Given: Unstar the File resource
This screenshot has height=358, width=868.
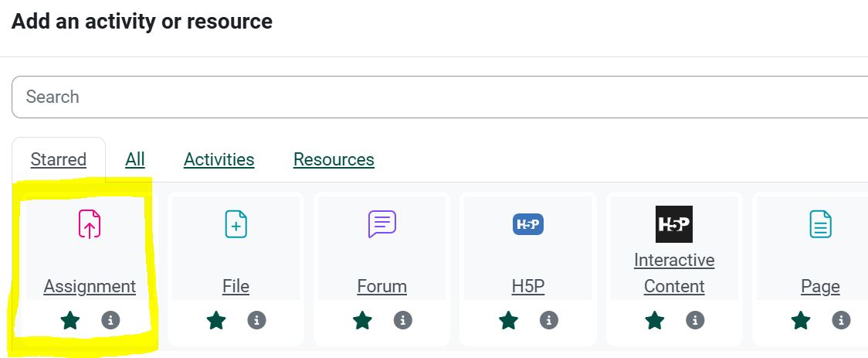Looking at the screenshot, I should [x=216, y=320].
